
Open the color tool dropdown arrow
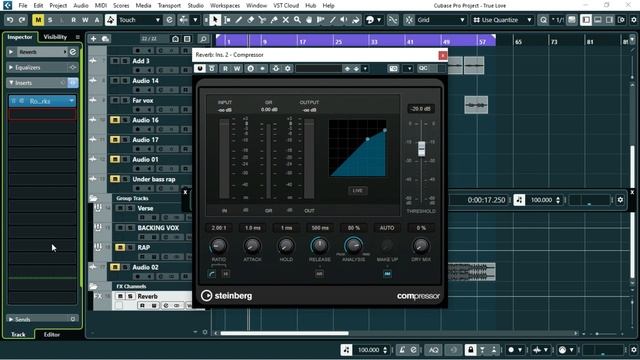[x=379, y=20]
